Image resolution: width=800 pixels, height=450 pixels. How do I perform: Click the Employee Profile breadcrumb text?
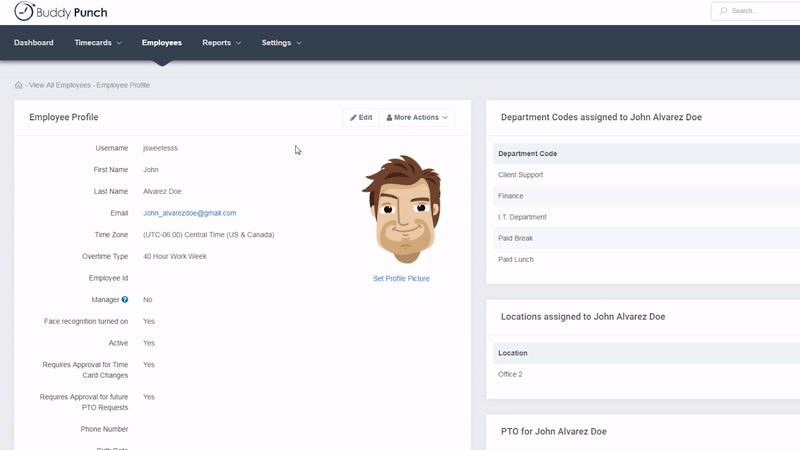coord(123,85)
